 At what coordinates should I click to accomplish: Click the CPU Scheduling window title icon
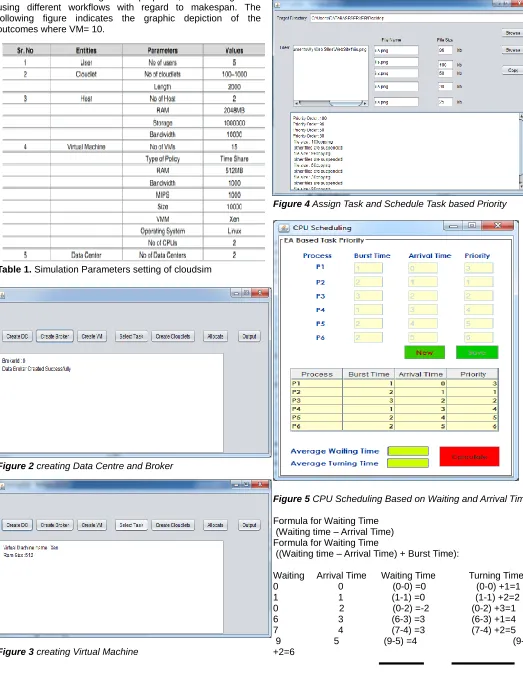[284, 228]
